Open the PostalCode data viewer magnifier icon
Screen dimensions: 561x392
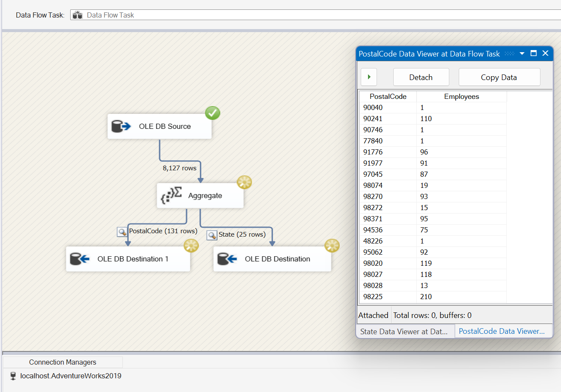(x=122, y=232)
